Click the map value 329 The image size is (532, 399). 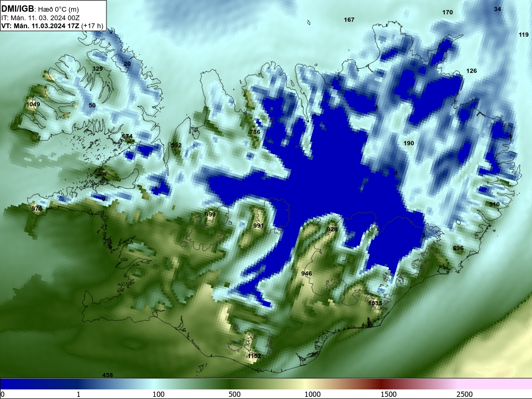[97, 69]
